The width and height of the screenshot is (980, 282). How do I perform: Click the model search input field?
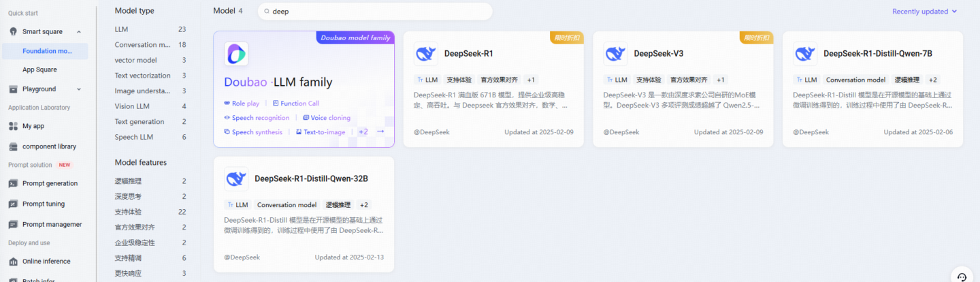click(374, 12)
